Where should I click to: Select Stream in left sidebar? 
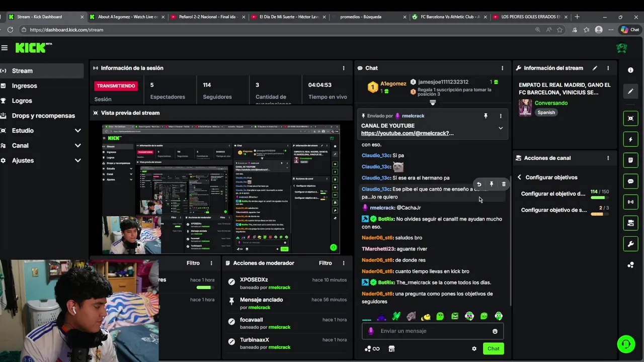click(42, 71)
